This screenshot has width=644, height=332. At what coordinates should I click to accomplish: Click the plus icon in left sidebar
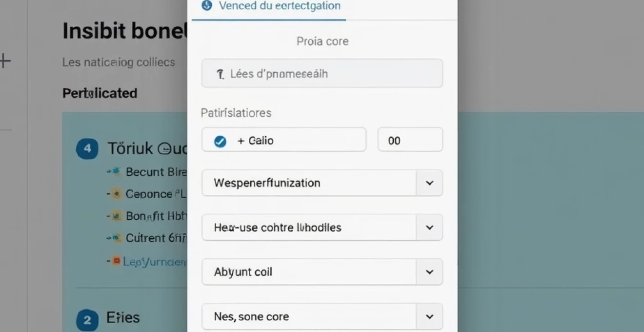(5, 61)
